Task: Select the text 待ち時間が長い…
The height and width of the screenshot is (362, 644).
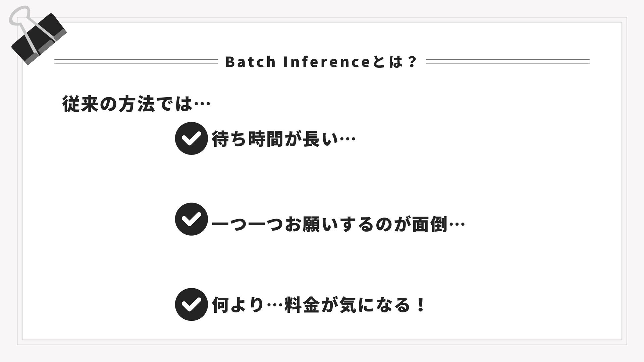Action: 283,139
